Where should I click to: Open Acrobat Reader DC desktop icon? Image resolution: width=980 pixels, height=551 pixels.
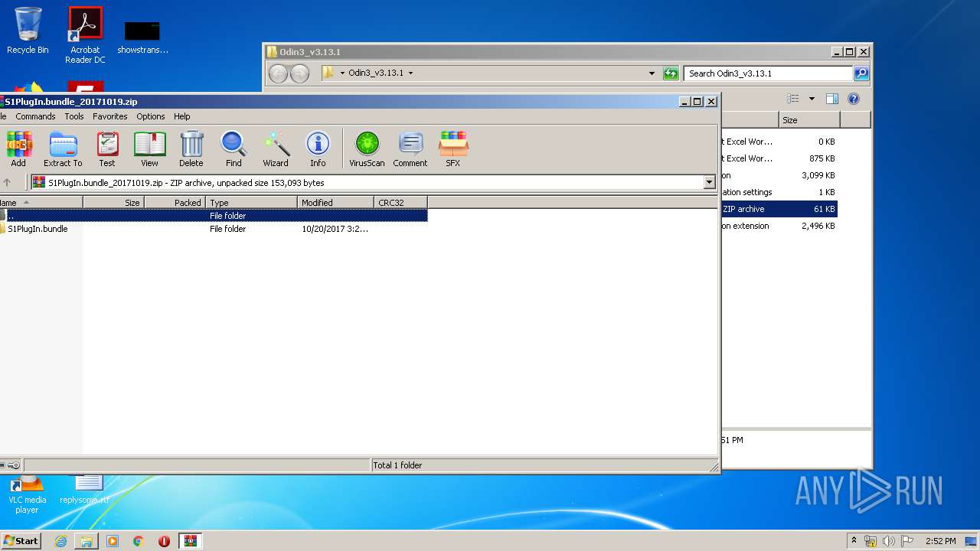(85, 35)
